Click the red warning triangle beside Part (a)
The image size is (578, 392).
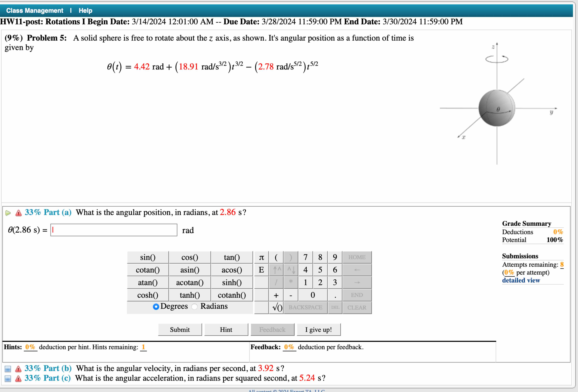[x=19, y=212]
